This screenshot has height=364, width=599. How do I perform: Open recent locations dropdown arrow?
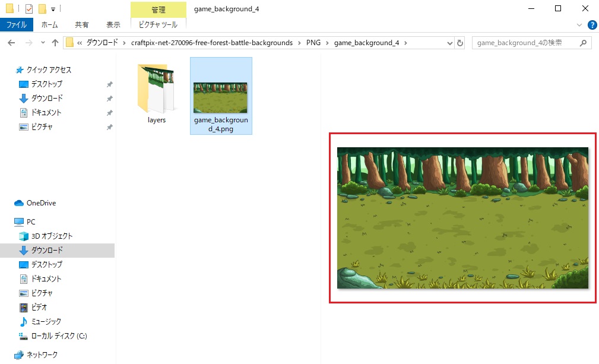coord(43,43)
